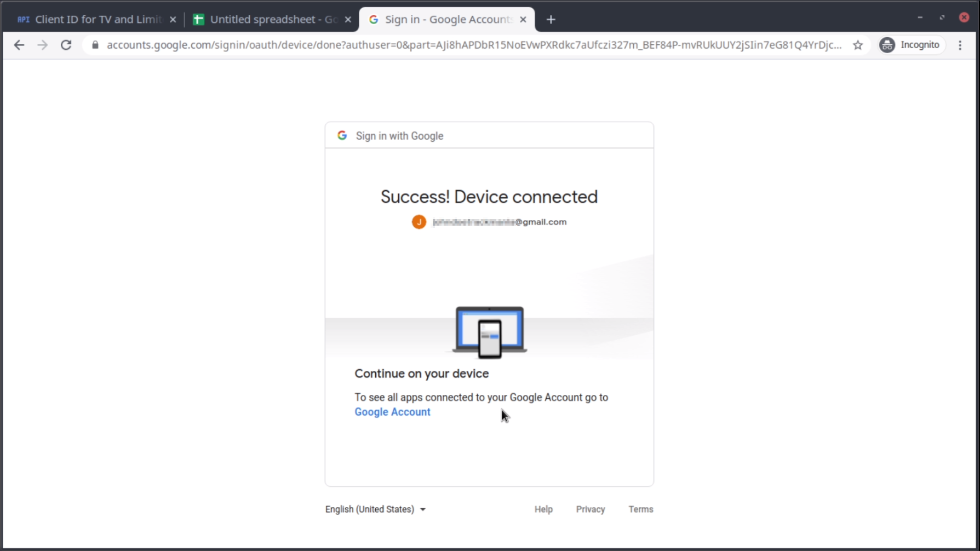Open the Chrome three-dot menu
980x551 pixels.
click(x=960, y=45)
